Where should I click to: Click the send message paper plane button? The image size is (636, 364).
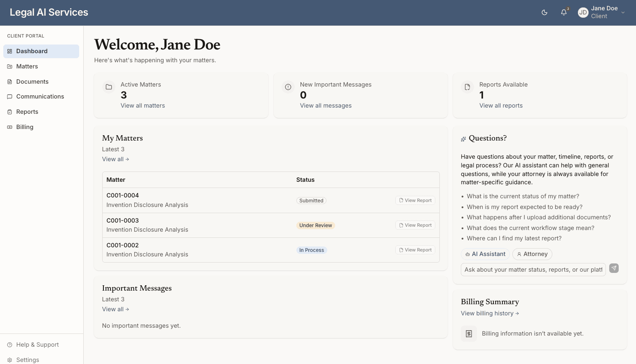[614, 268]
